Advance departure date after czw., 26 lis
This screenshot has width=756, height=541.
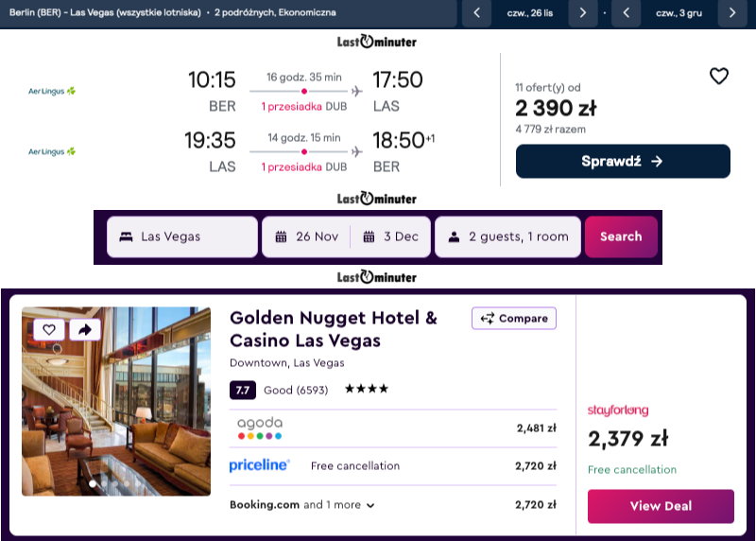click(x=582, y=13)
